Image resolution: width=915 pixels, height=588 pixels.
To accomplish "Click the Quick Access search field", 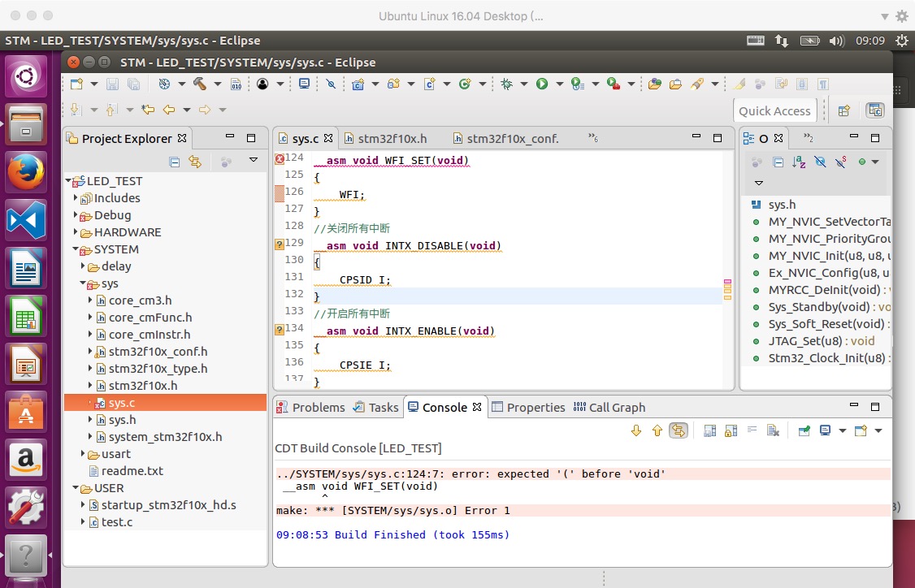I will tap(775, 110).
